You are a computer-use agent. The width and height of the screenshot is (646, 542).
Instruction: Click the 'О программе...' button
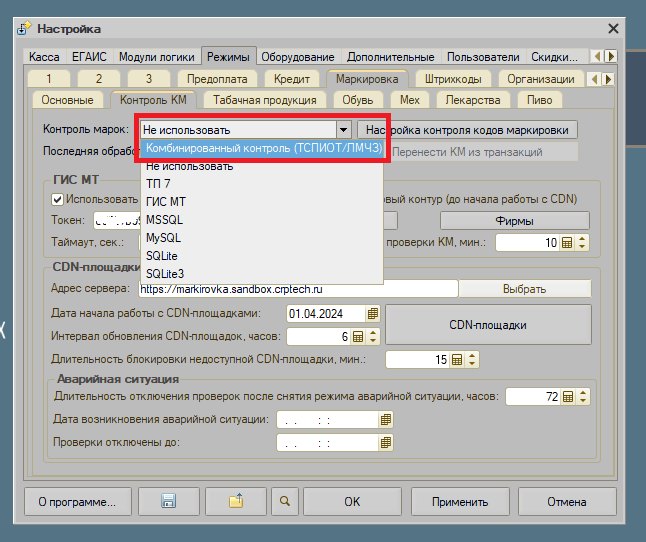(77, 501)
